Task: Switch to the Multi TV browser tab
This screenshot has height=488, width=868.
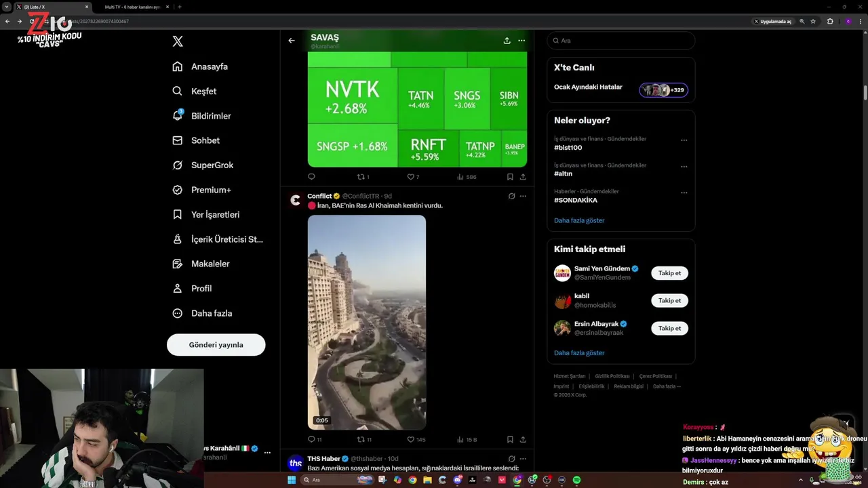Action: tap(133, 7)
